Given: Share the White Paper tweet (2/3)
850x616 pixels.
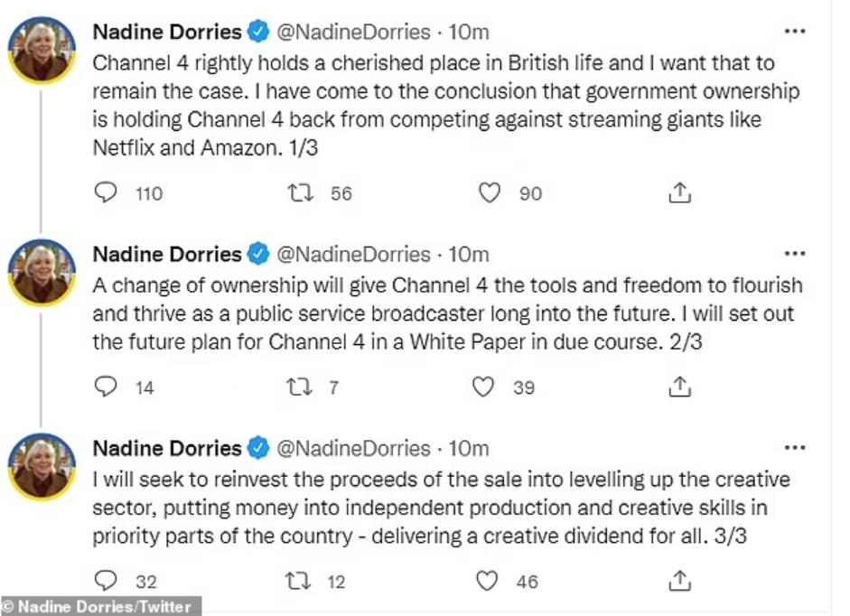Looking at the screenshot, I should point(679,387).
